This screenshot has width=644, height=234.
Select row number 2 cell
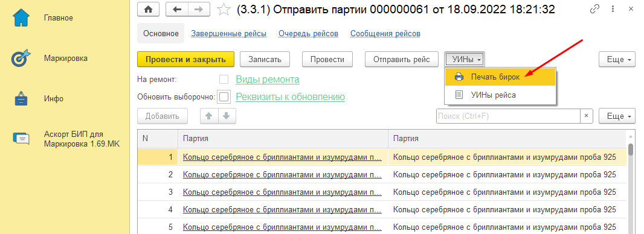(x=158, y=174)
